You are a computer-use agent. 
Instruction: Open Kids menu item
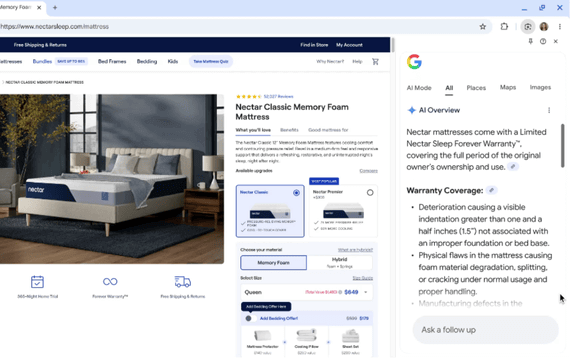[173, 61]
